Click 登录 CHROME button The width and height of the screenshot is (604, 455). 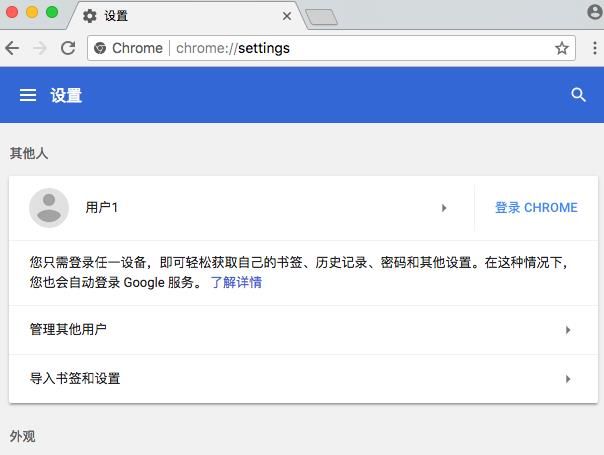(x=536, y=208)
